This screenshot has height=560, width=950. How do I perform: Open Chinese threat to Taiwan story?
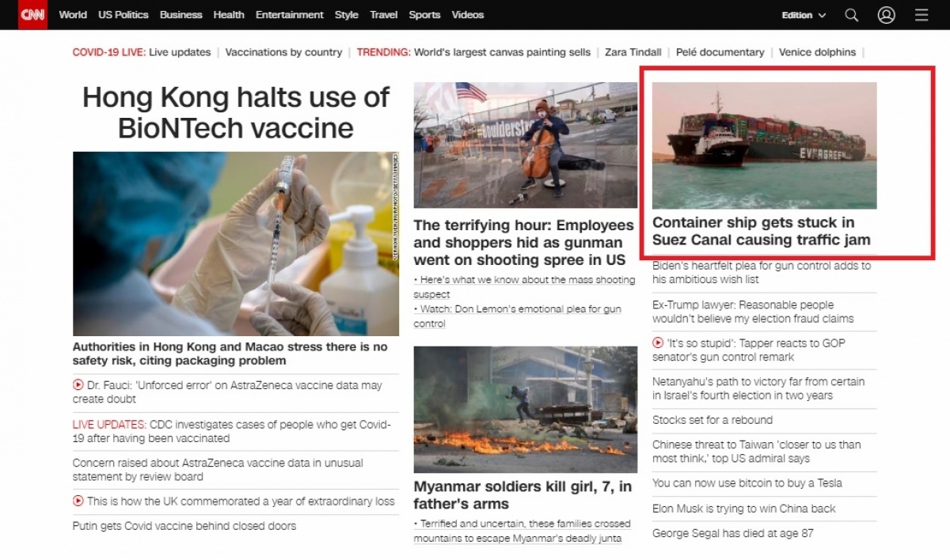tap(757, 451)
